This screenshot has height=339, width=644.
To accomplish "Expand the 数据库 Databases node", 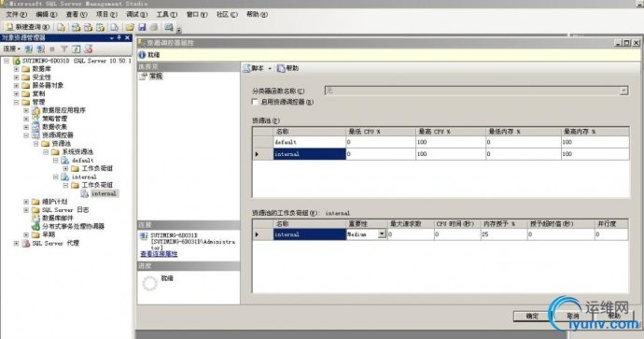I will click(17, 69).
